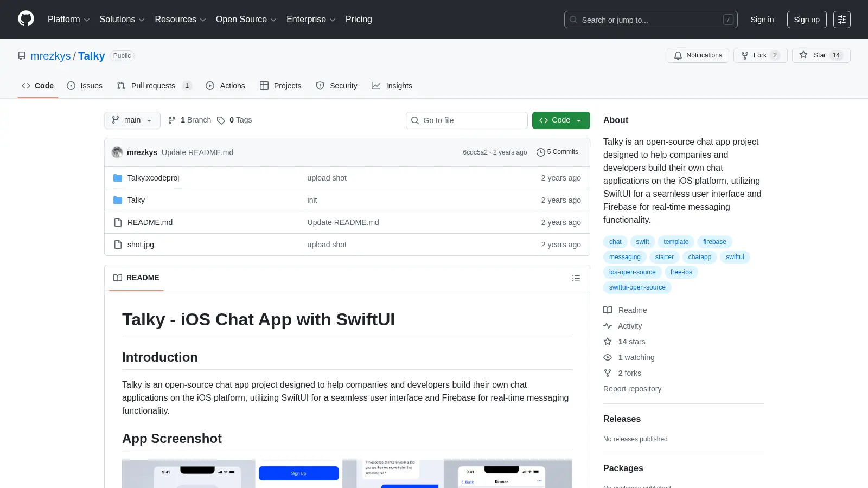
Task: Open the Platform menu
Action: click(x=68, y=20)
